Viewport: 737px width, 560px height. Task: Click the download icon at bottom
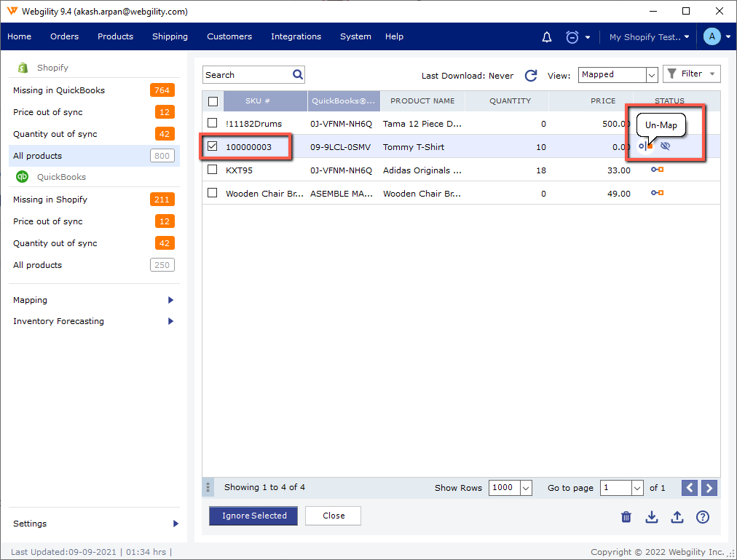(652, 517)
